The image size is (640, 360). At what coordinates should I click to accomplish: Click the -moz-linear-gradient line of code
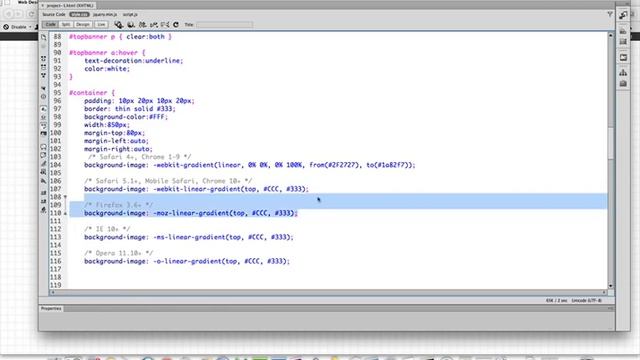[191, 213]
